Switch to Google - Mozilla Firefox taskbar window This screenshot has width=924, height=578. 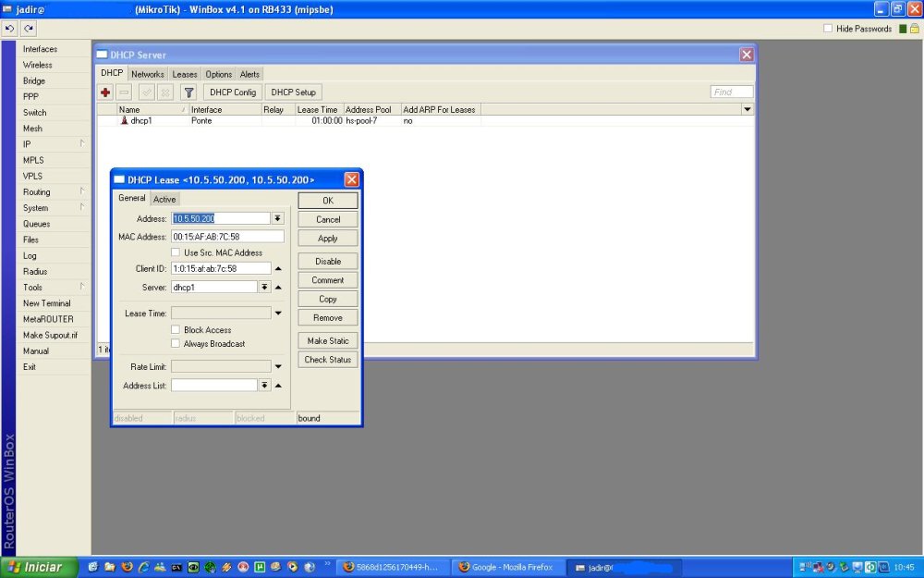[x=510, y=568]
